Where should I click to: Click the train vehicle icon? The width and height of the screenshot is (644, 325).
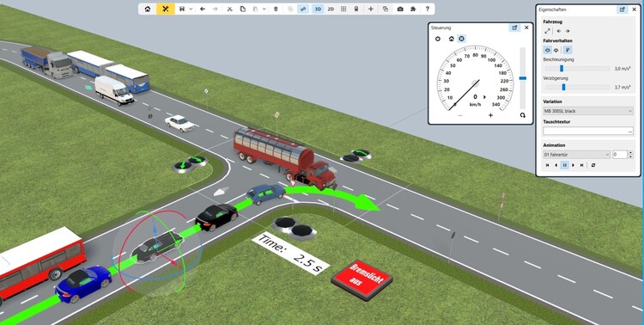point(356,9)
